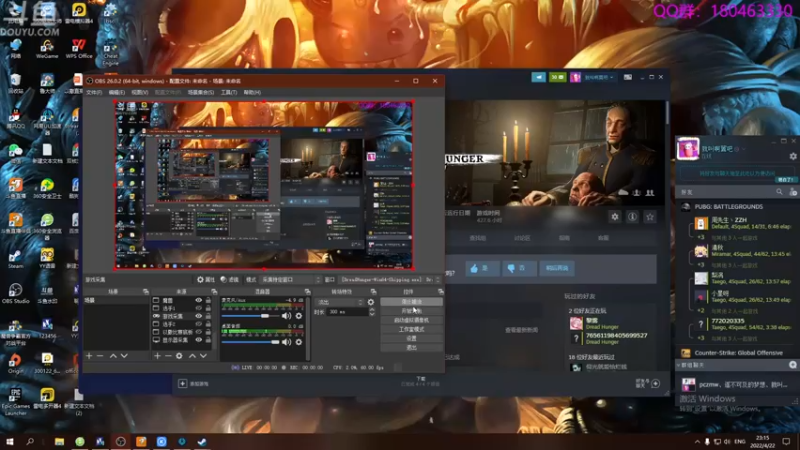
Task: Toggle visibility eye of 显示器采集 source
Action: pyautogui.click(x=198, y=340)
